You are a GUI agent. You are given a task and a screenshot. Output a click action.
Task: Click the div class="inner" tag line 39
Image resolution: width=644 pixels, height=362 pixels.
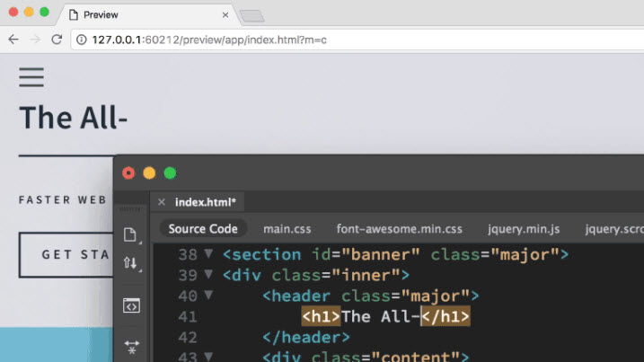[316, 275]
